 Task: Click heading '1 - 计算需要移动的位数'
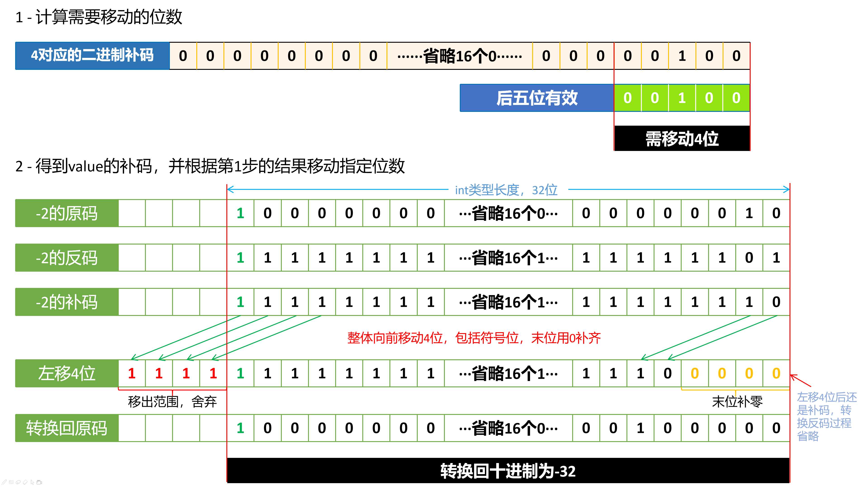[99, 17]
